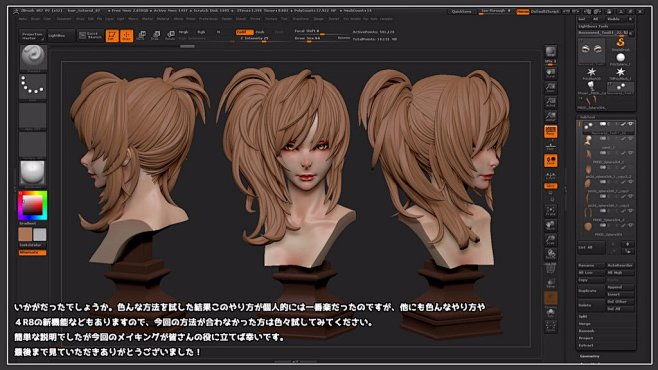Toggle Local transformations button
The height and width of the screenshot is (370, 658).
(551, 161)
